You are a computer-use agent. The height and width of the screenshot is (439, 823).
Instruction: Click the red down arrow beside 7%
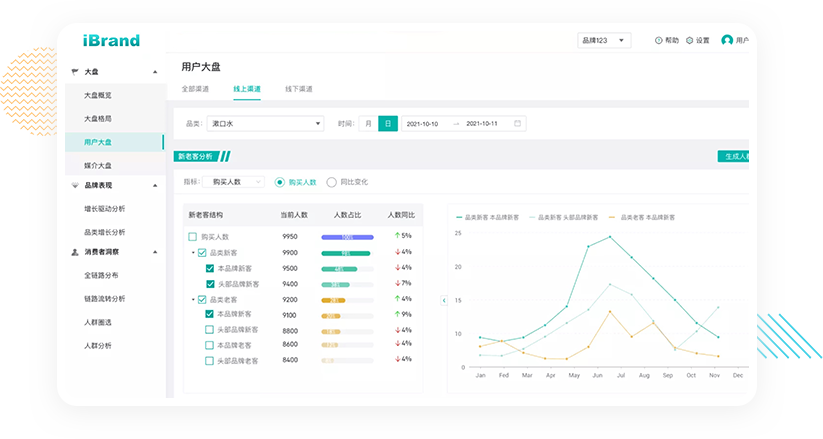coord(397,283)
